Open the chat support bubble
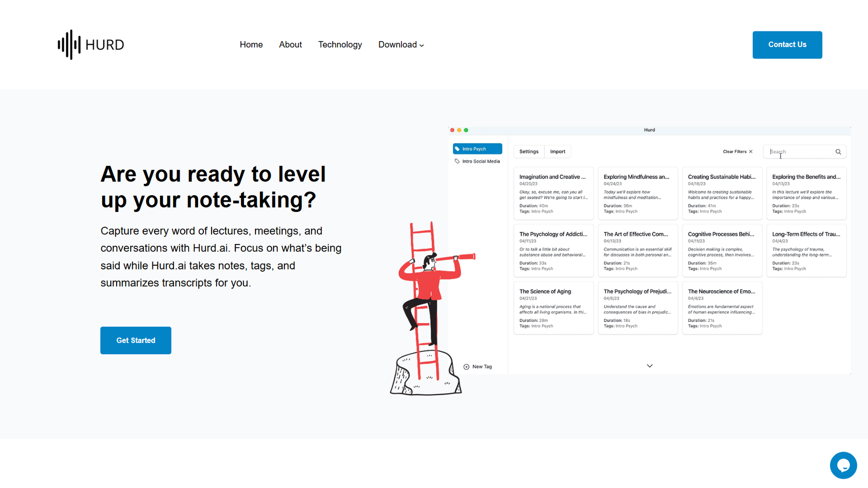The image size is (868, 488). point(843,465)
